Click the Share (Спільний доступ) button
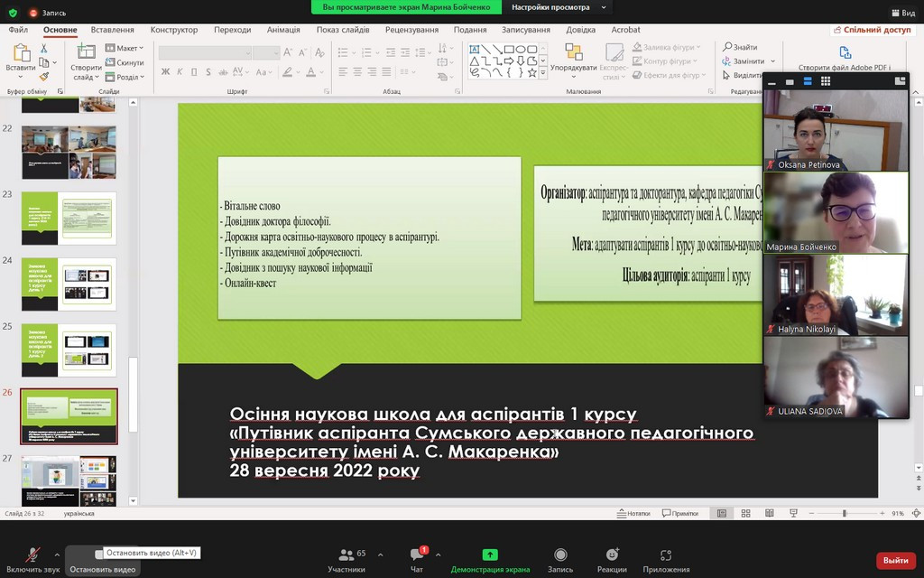This screenshot has height=578, width=924. tap(873, 30)
